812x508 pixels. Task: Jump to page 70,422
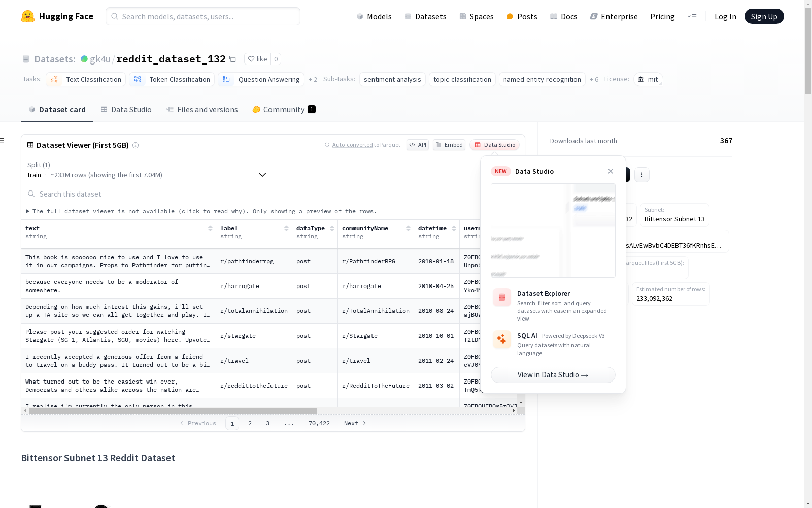[x=319, y=423]
